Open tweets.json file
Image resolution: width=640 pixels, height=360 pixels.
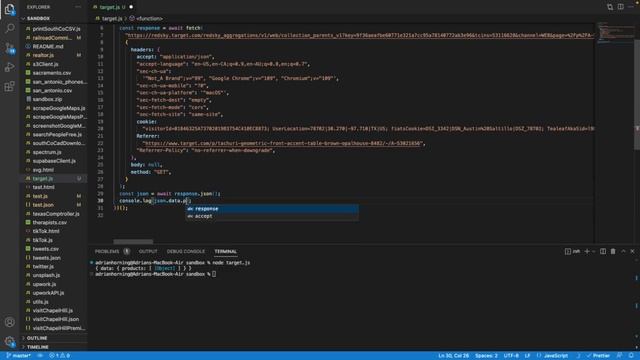[x=47, y=258]
